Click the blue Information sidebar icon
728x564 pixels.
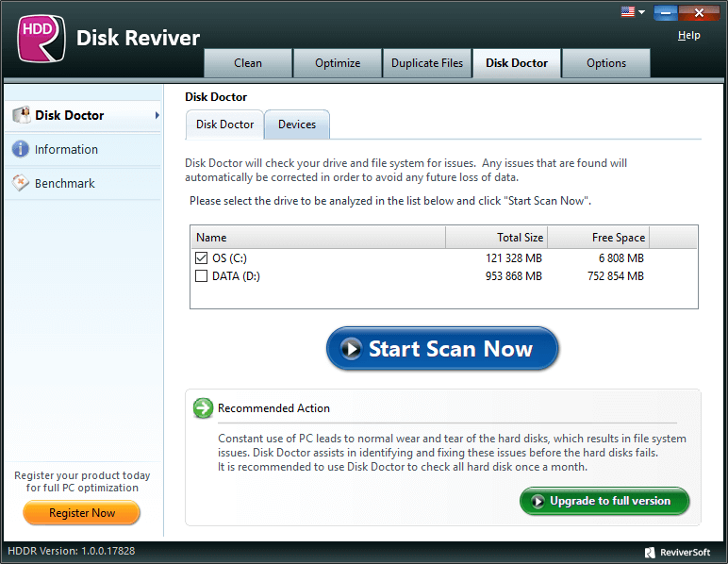21,149
